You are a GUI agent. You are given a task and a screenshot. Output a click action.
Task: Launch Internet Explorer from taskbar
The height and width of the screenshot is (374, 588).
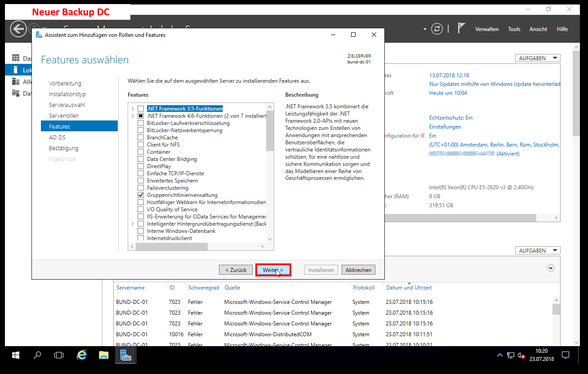click(82, 355)
